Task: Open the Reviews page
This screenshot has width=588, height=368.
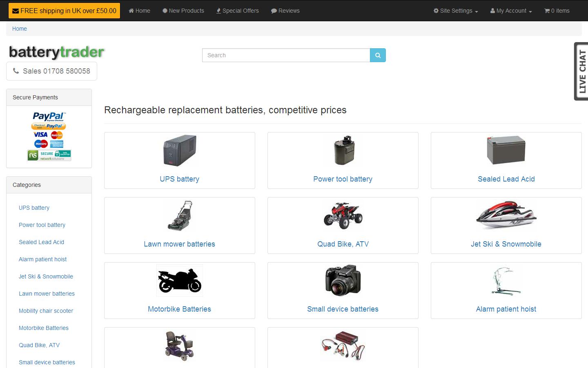Action: click(x=285, y=11)
